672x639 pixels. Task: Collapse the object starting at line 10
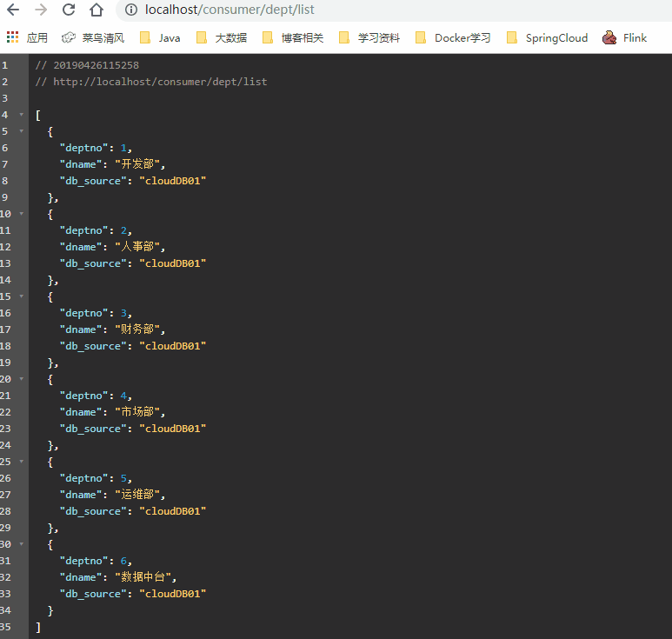pyautogui.click(x=22, y=213)
